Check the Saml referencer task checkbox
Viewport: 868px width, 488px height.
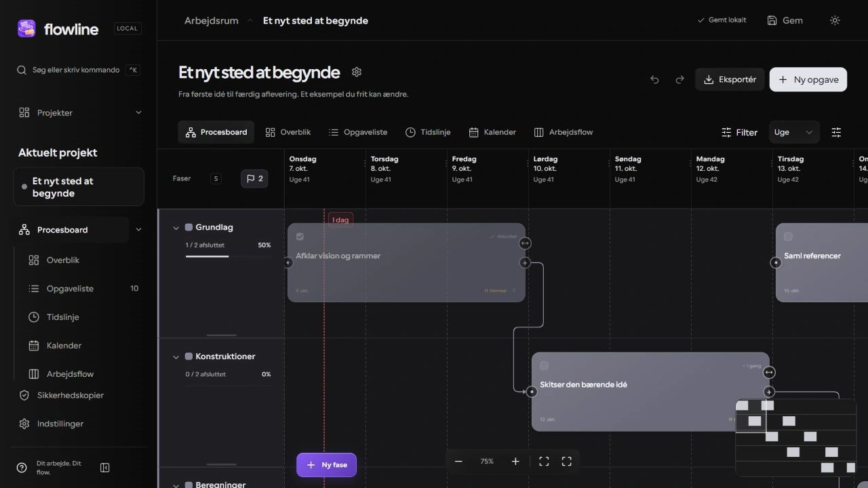click(x=788, y=237)
